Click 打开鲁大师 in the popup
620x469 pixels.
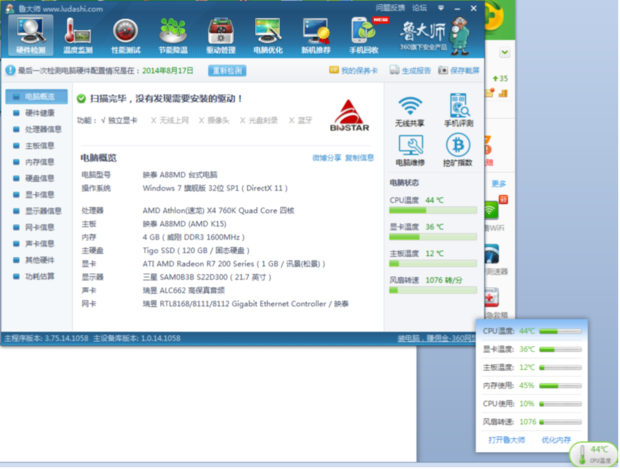click(507, 440)
